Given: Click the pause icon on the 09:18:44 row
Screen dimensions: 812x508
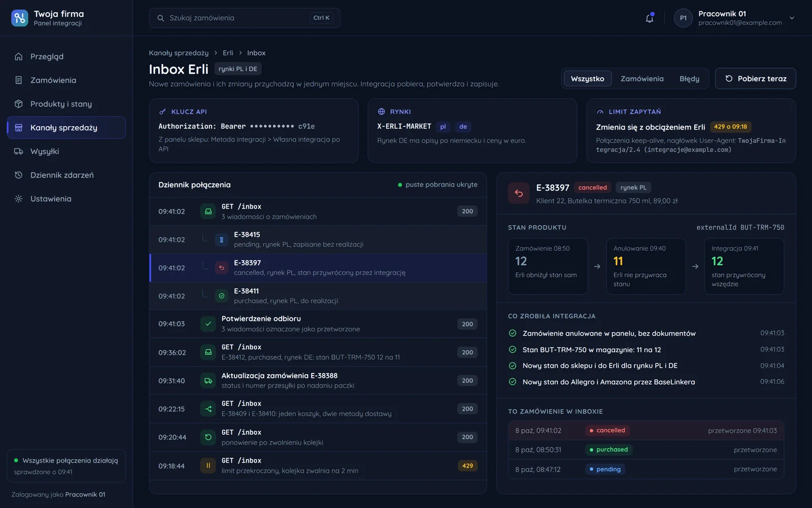Looking at the screenshot, I should coord(208,465).
